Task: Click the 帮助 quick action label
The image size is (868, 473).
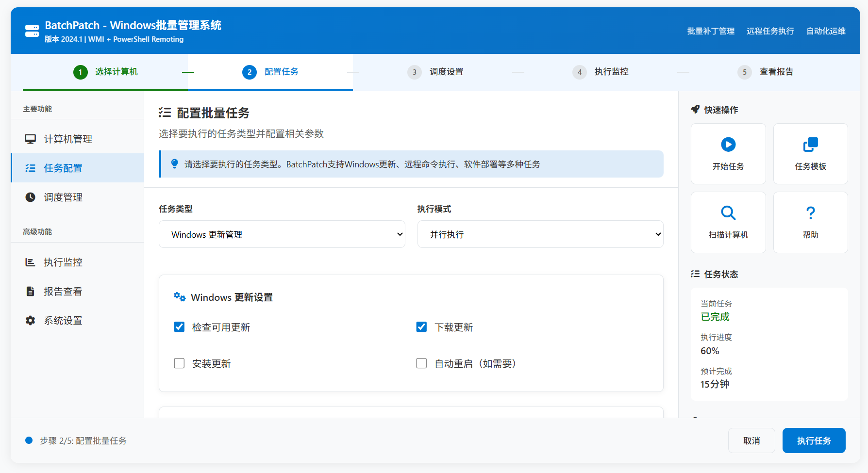Action: (811, 235)
